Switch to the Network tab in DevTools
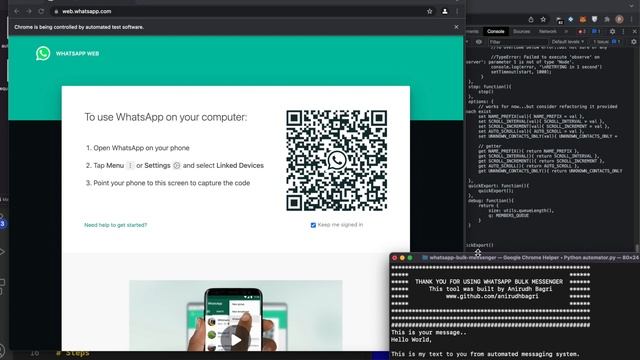The width and height of the screenshot is (640, 360). 547,31
